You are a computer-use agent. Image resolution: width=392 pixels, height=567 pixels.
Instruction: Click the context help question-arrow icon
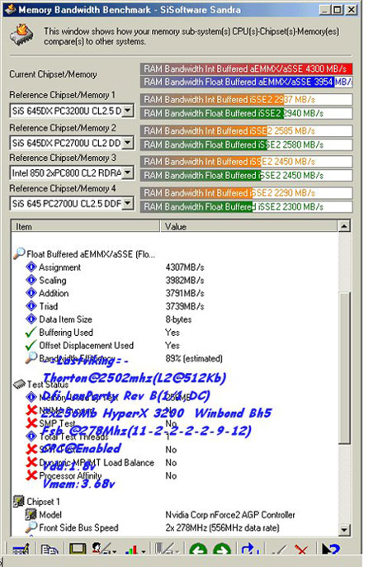point(331,550)
